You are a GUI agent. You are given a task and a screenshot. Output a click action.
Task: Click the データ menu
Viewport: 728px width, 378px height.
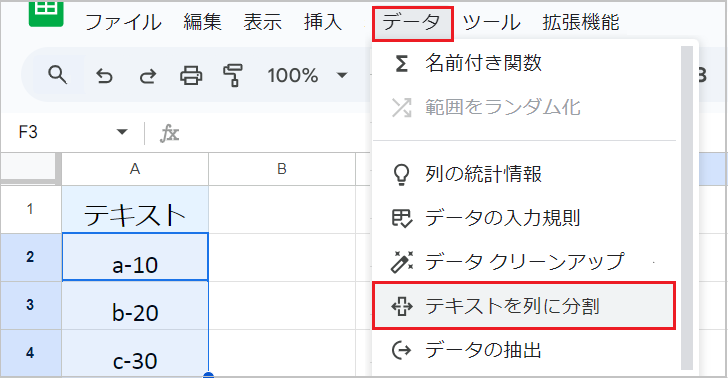click(412, 23)
